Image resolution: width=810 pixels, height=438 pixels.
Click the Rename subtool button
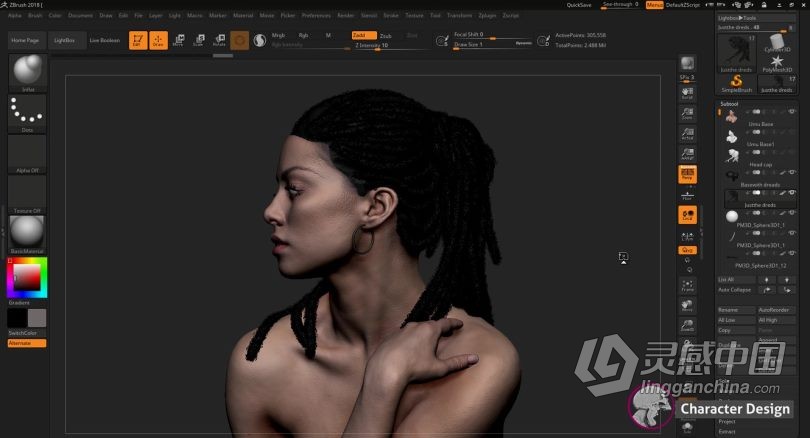coord(737,310)
